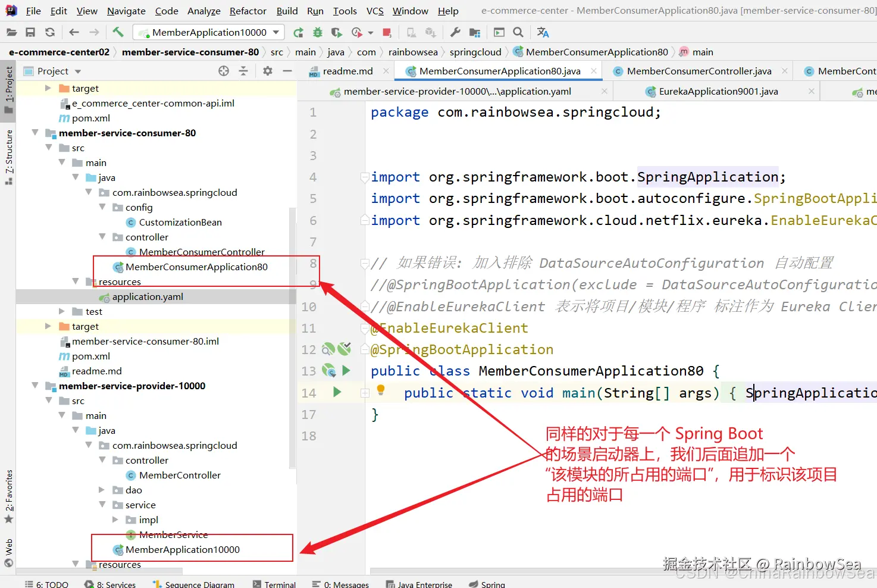Click the project tree vertical scrollbar
Screen dimensions: 877x588
tap(292, 337)
